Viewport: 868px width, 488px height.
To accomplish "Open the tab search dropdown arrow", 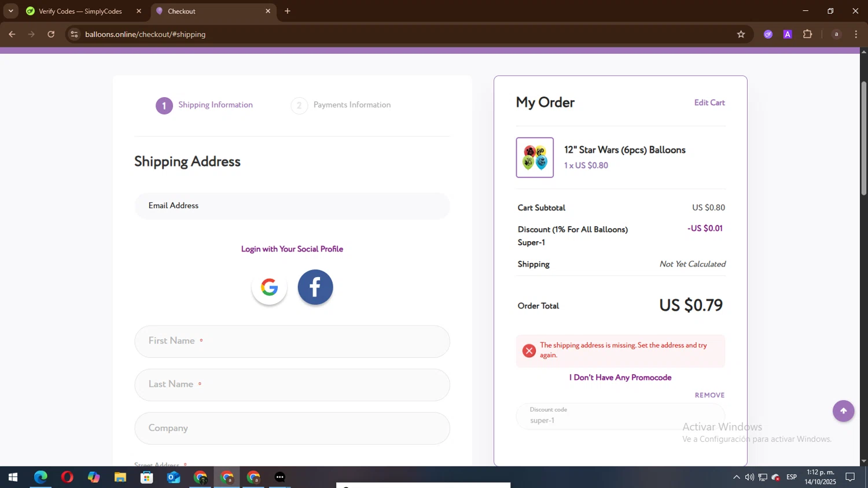I will click(10, 11).
